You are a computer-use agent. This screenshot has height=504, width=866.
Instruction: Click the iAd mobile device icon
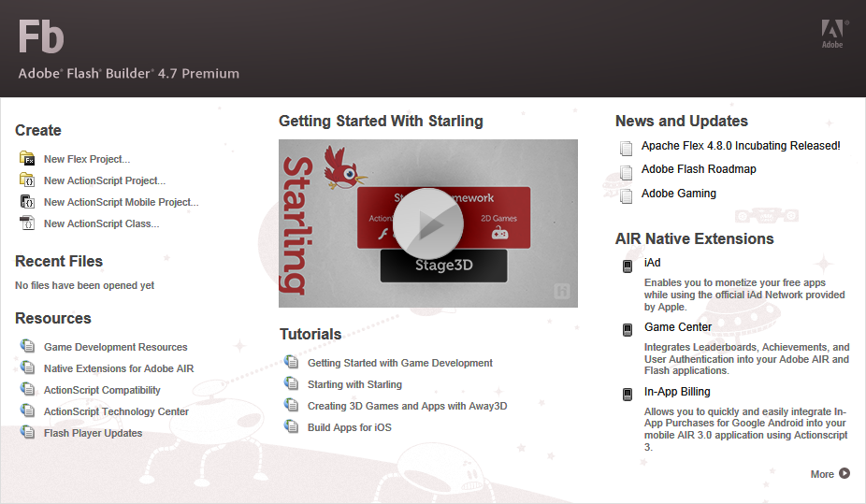pos(628,266)
